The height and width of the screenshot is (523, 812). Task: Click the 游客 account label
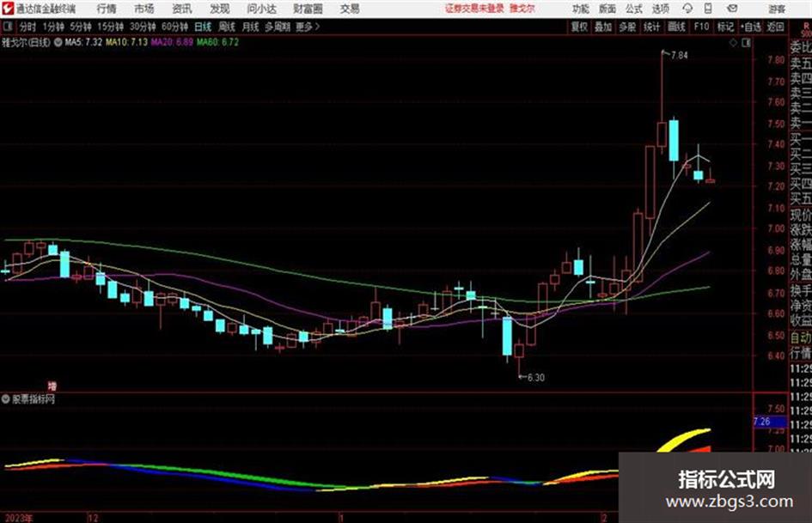point(777,9)
